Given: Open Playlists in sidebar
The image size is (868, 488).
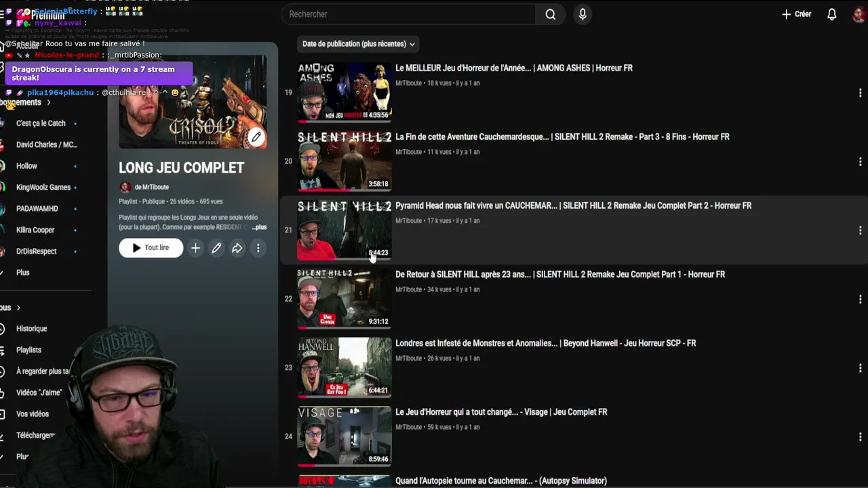Looking at the screenshot, I should (28, 350).
